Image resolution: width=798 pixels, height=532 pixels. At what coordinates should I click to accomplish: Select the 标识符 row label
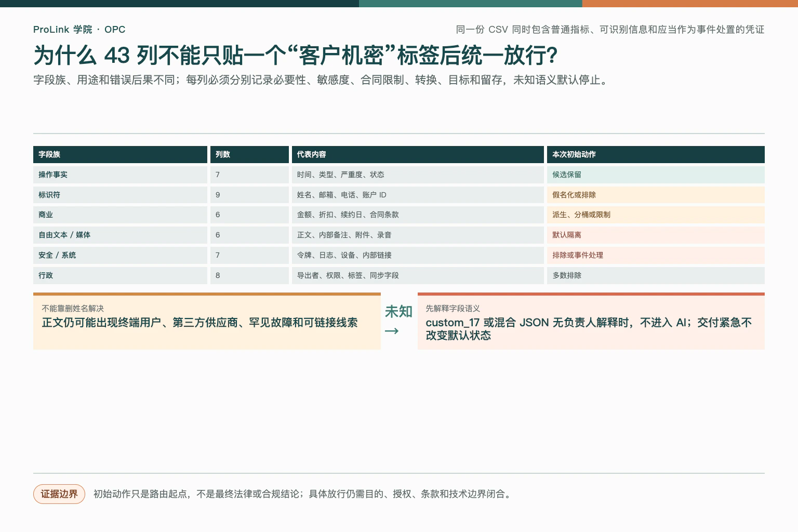point(120,195)
